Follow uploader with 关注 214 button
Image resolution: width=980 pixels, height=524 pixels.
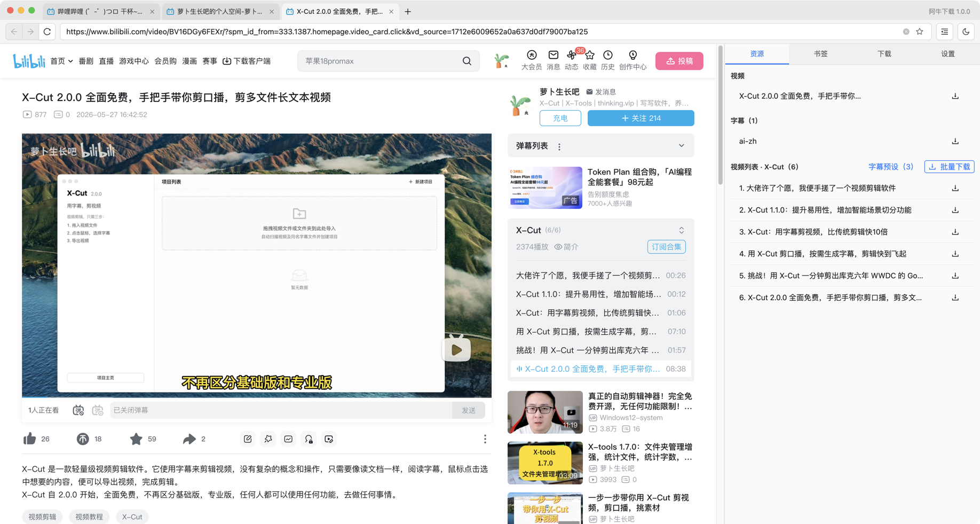[x=641, y=118]
